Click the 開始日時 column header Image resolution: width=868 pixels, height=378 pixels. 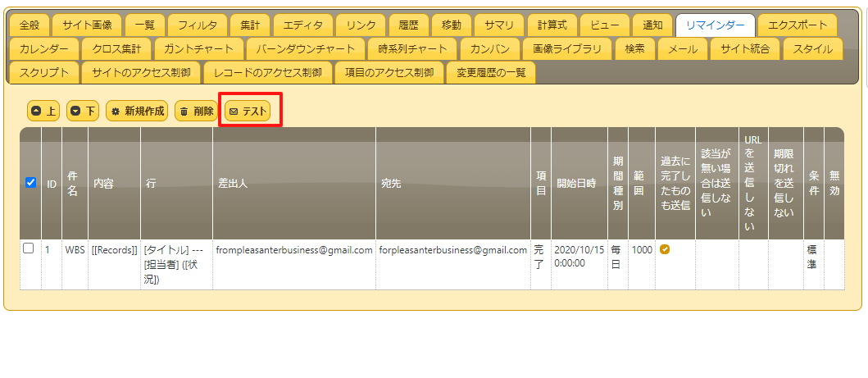tap(579, 184)
